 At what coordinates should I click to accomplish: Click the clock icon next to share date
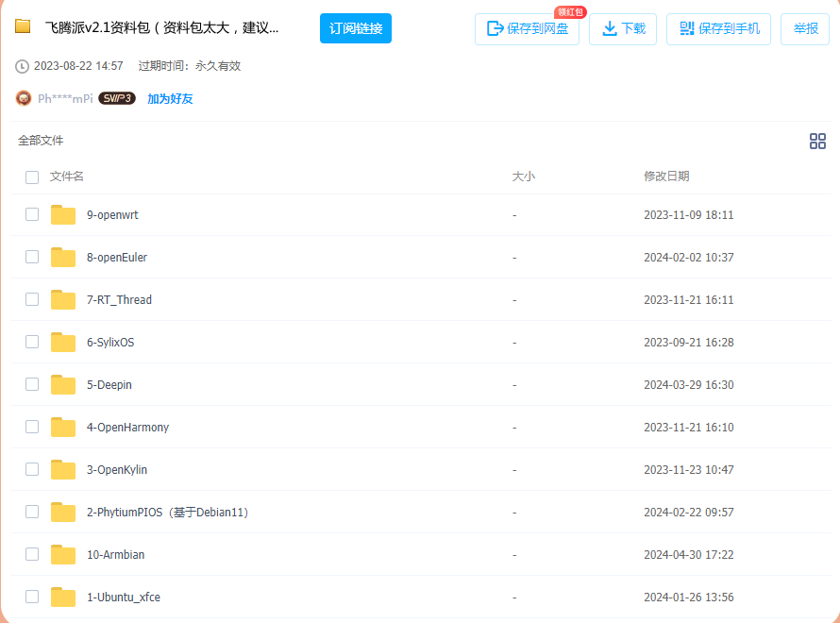click(x=22, y=66)
